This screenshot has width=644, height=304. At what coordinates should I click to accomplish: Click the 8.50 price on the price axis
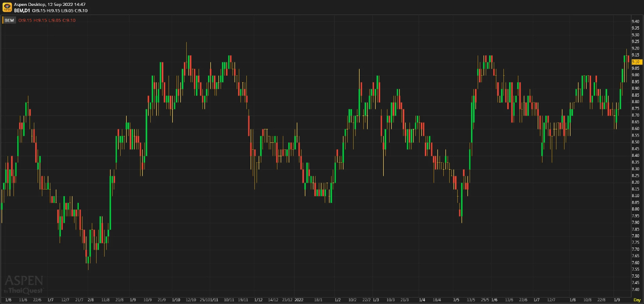[635, 142]
